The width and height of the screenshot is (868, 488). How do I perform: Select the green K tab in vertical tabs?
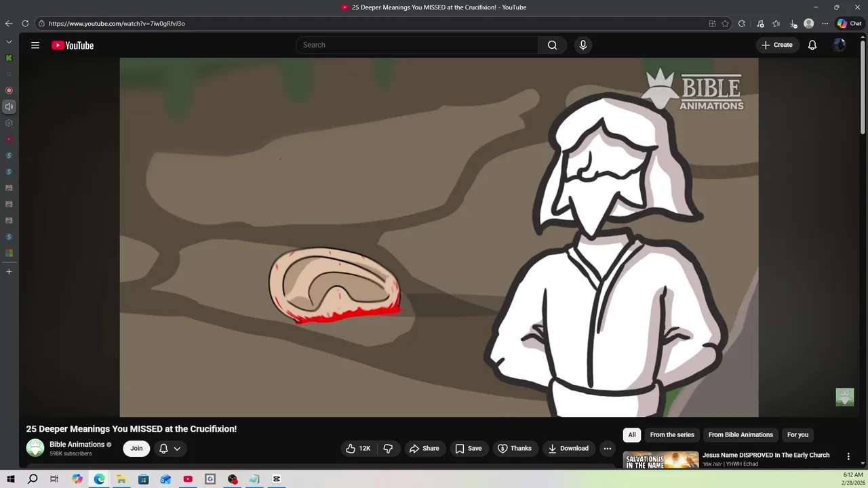click(9, 58)
